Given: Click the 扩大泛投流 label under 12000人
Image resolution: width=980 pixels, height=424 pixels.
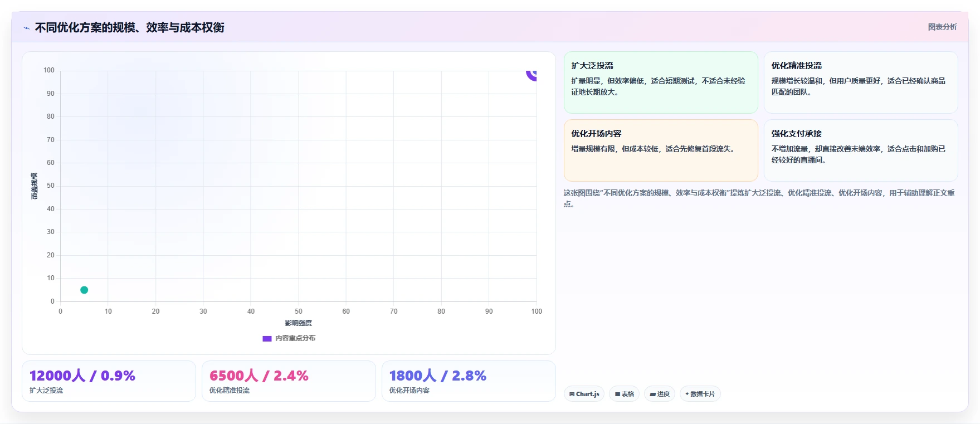Looking at the screenshot, I should [x=46, y=391].
